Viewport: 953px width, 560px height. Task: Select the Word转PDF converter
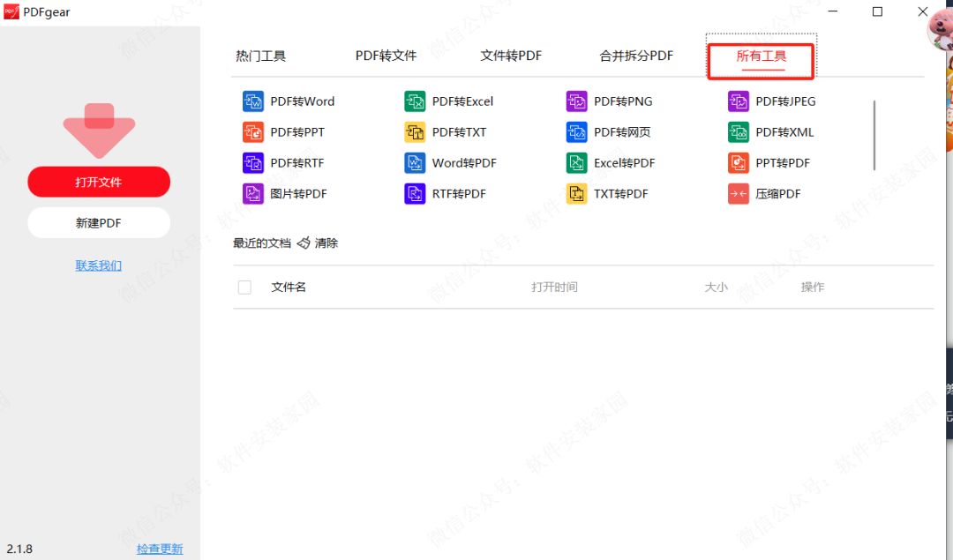pyautogui.click(x=464, y=162)
